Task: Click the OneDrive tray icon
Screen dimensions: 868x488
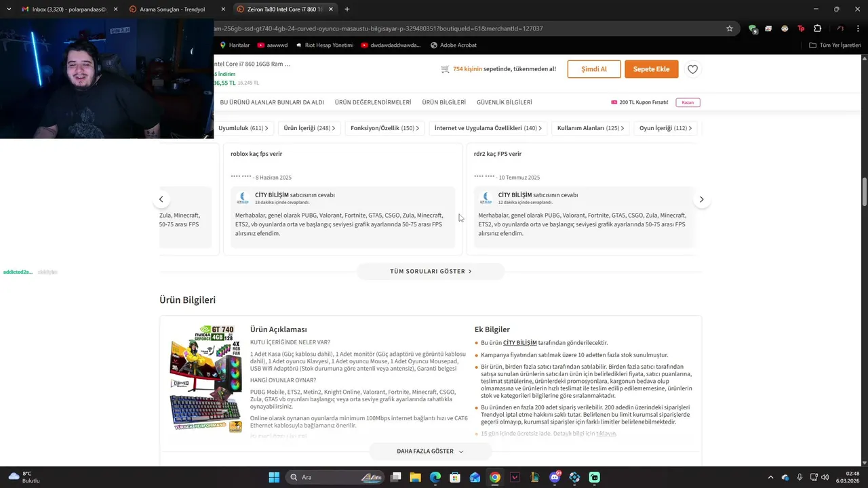Action: (x=785, y=477)
